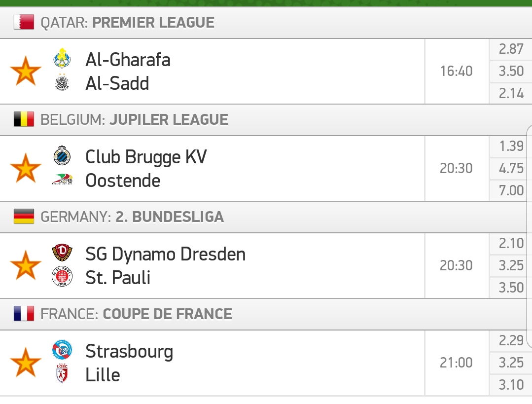532x404 pixels.
Task: Toggle favorite star for Dynamo Dresden match
Action: tap(26, 265)
